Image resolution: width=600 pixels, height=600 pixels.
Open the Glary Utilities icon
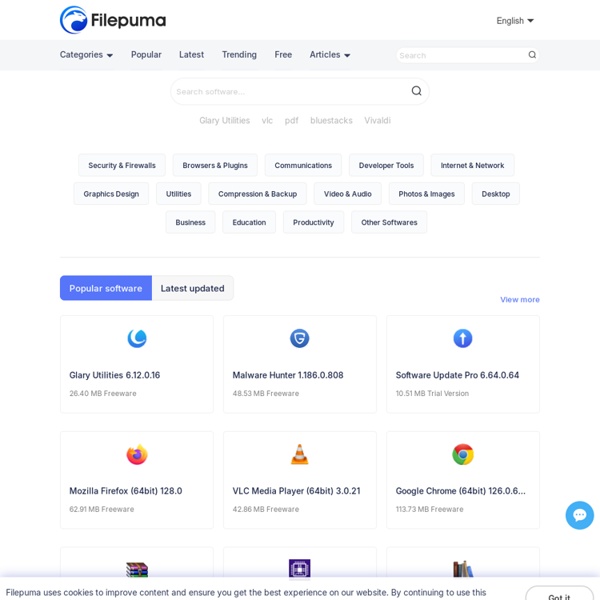click(137, 338)
